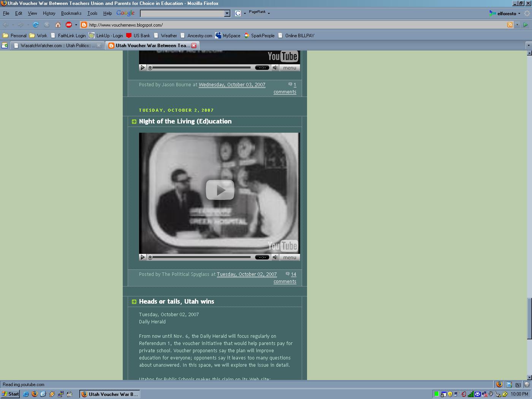Click the green Go arrow beside address bar
Image resolution: width=532 pixels, height=399 pixels.
point(526,25)
